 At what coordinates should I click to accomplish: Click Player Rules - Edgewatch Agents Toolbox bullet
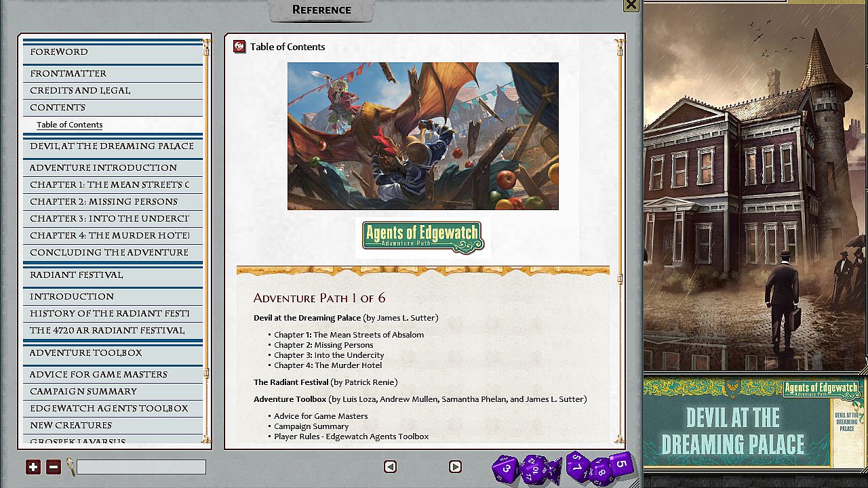pos(351,436)
